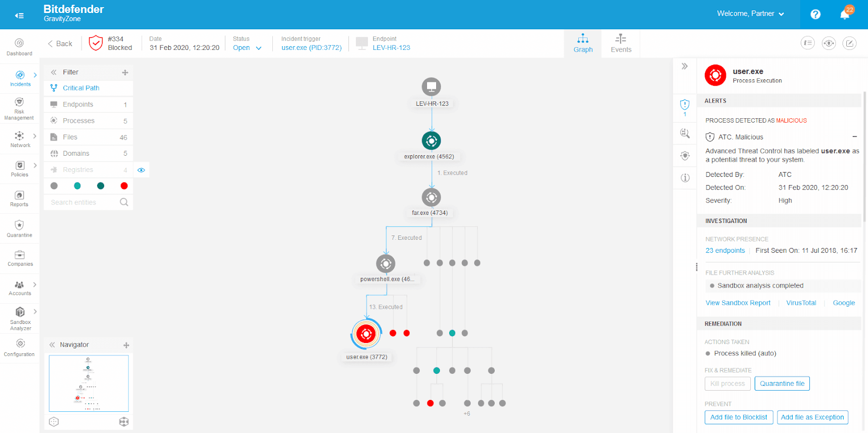Click the incident list icon top right

808,43
